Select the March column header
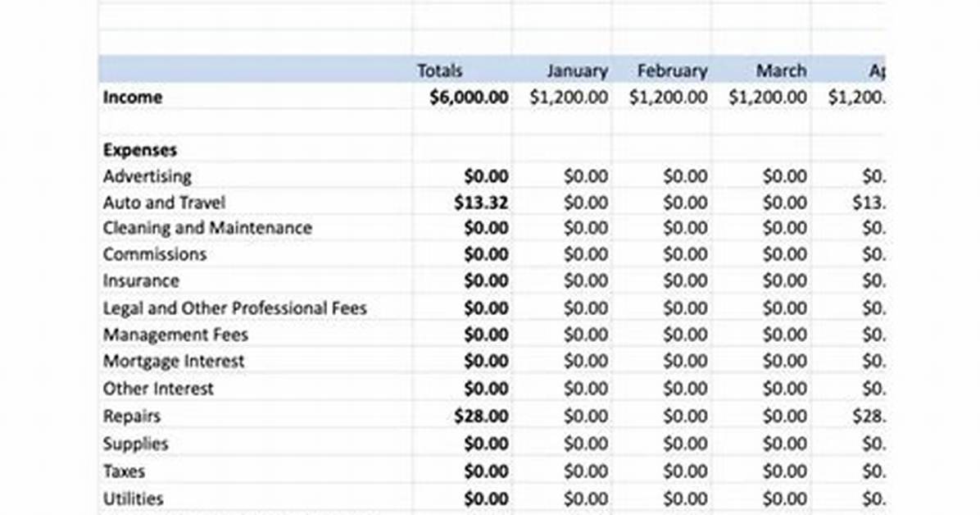 coord(781,71)
